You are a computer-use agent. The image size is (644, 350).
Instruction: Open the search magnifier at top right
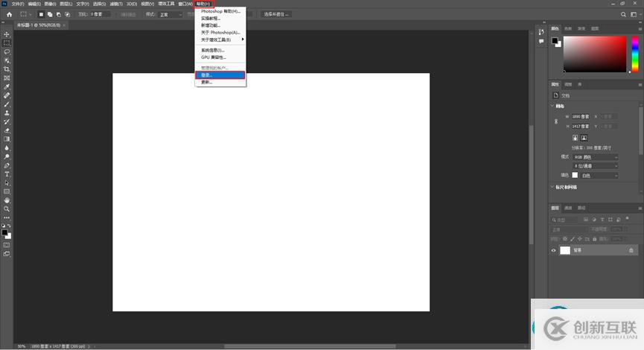coord(623,14)
